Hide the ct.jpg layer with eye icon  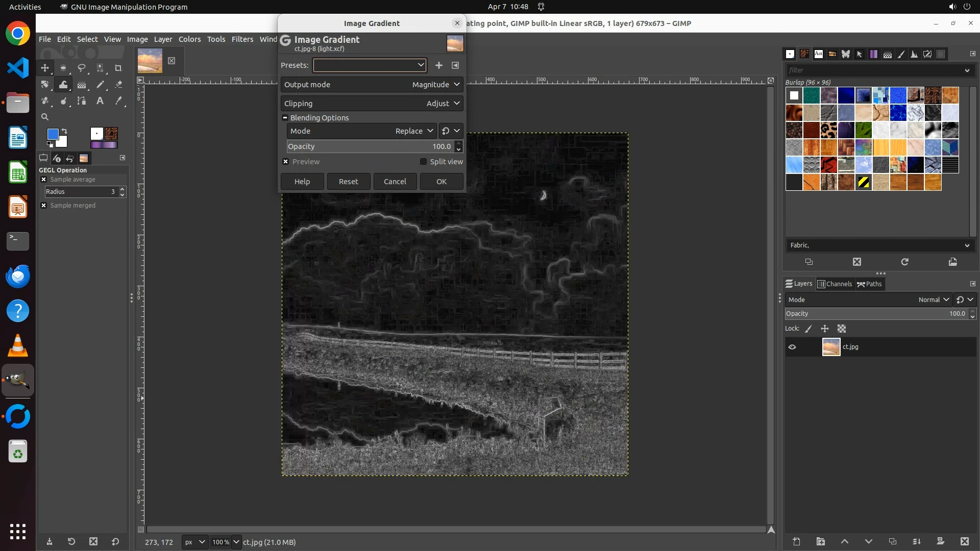click(792, 347)
